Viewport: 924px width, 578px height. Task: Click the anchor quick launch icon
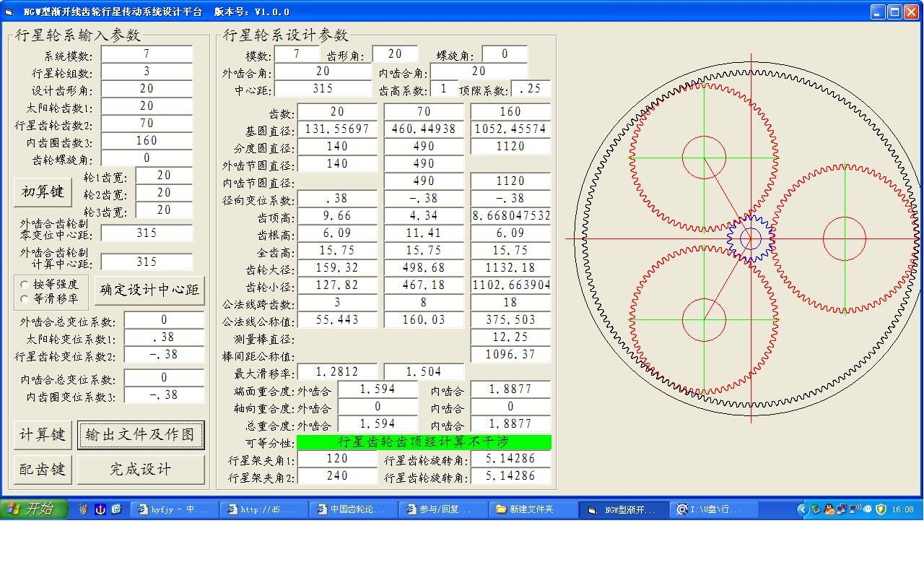pyautogui.click(x=100, y=509)
